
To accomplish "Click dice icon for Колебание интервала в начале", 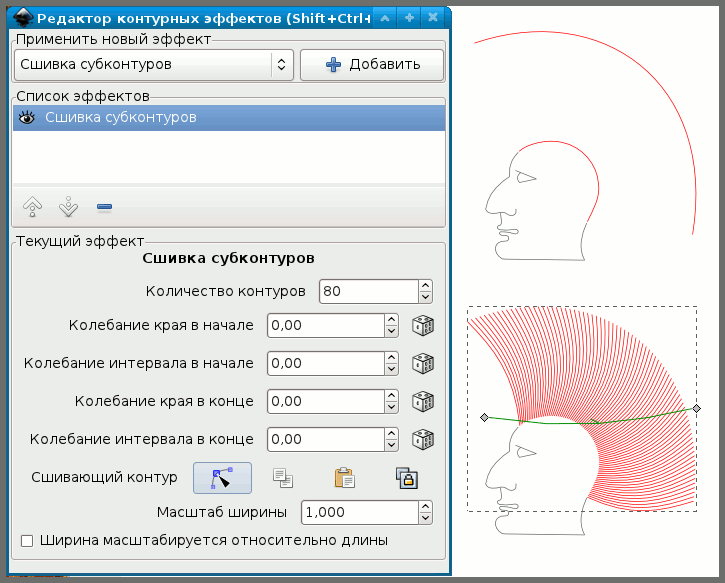I will tap(424, 363).
